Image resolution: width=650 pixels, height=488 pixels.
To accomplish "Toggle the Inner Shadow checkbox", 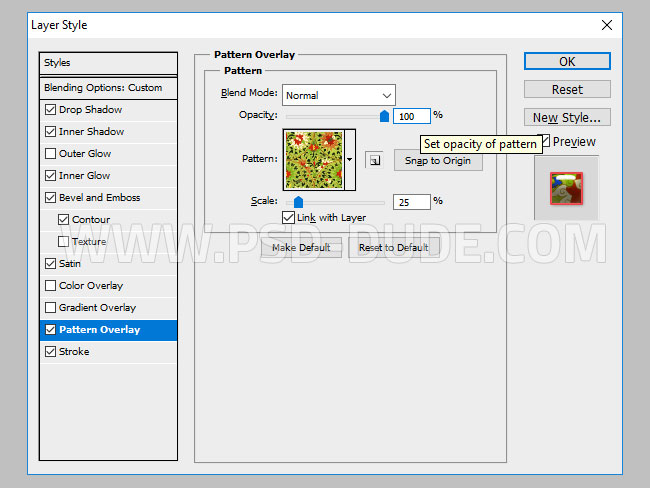I will point(51,131).
